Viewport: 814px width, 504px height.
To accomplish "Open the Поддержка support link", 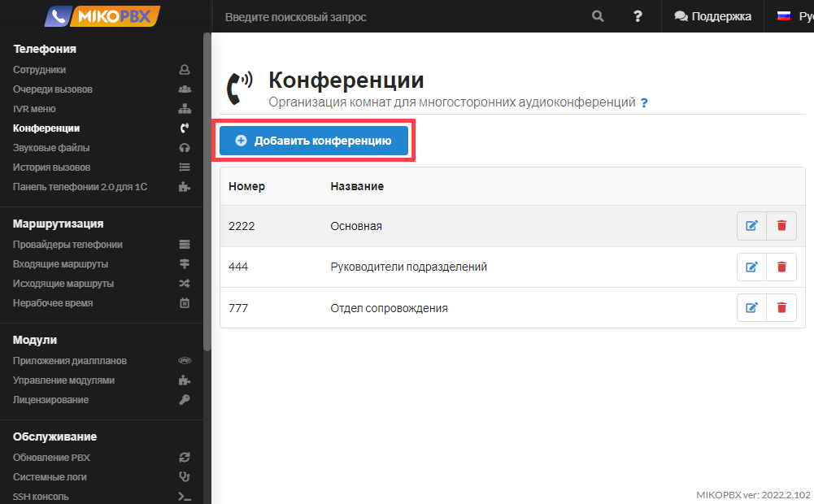I will click(712, 16).
